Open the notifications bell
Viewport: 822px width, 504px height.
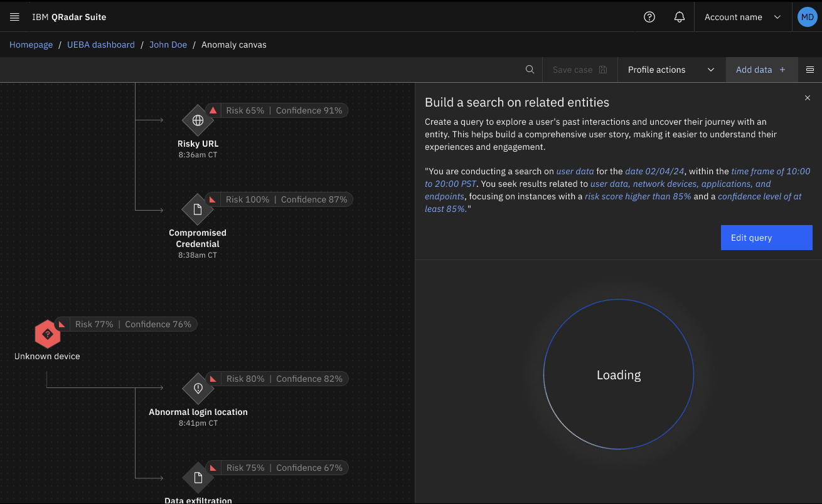pos(679,17)
